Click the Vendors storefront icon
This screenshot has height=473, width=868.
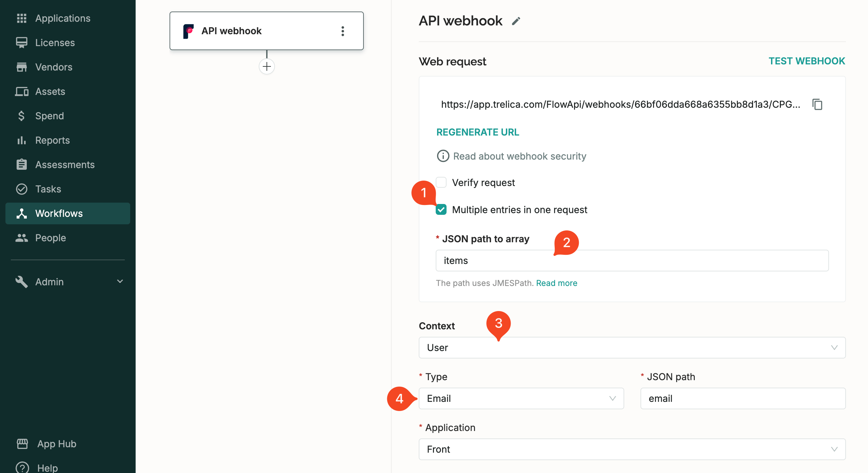tap(22, 67)
